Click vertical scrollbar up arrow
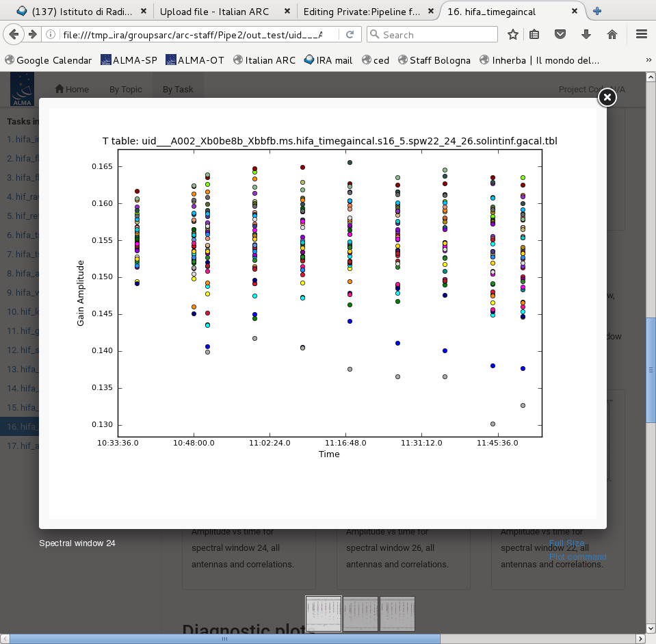The image size is (656, 644). tap(651, 77)
